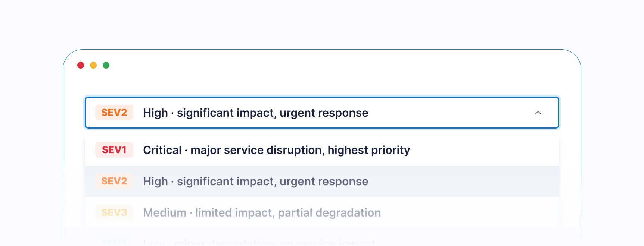This screenshot has height=246, width=644.
Task: Close the window with the red dot
Action: coord(81,65)
